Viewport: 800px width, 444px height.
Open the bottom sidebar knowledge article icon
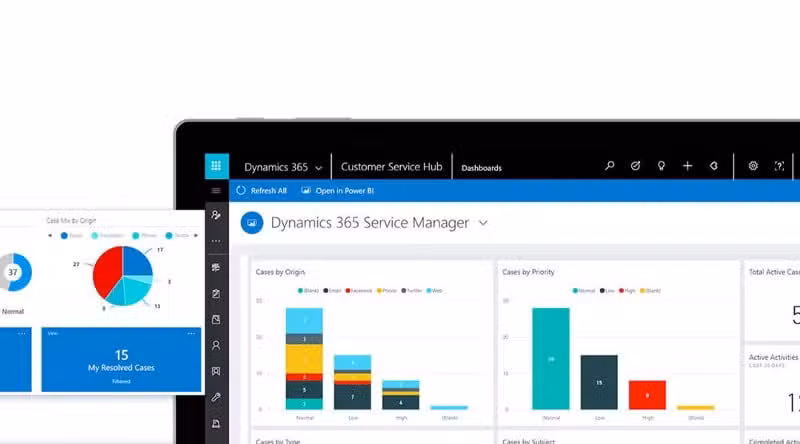tap(216, 423)
